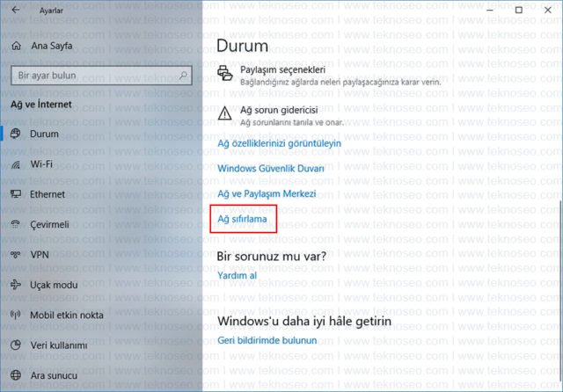Image resolution: width=563 pixels, height=392 pixels.
Task: Minimize the Ayarlar window
Action: click(x=490, y=10)
